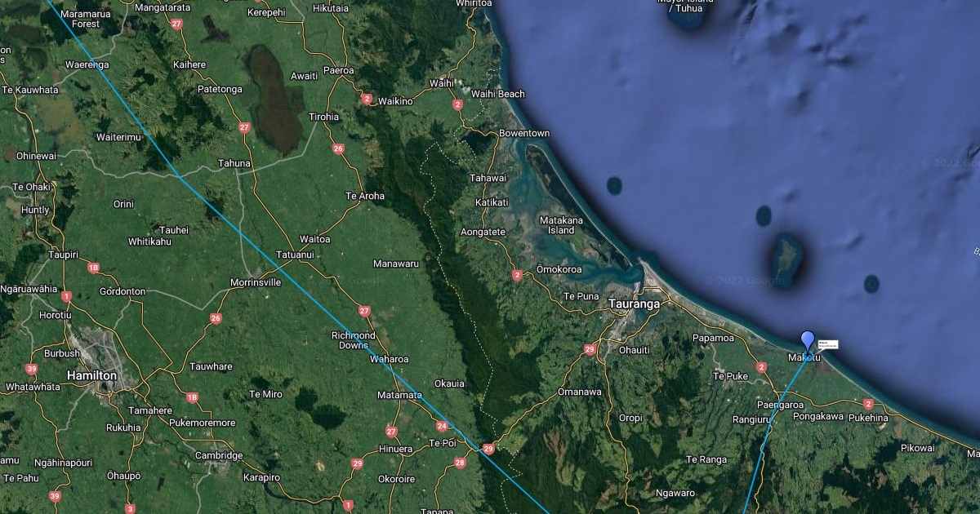Click highway 2 shield below Waihi

(x=457, y=104)
